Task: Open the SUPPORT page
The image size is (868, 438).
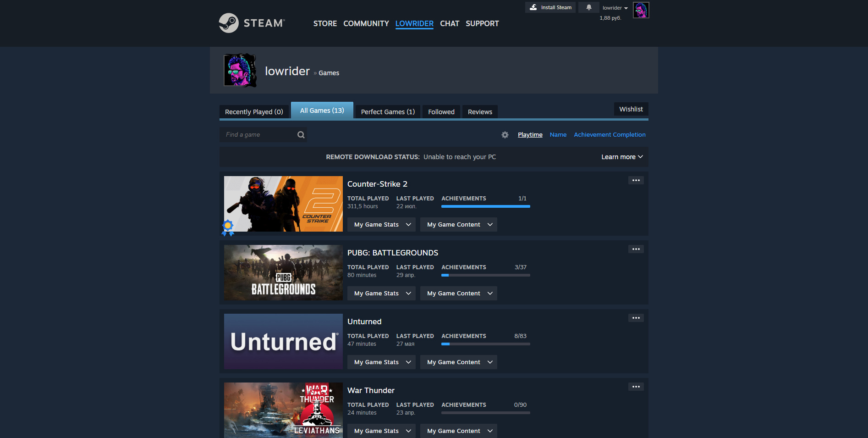Action: (482, 23)
